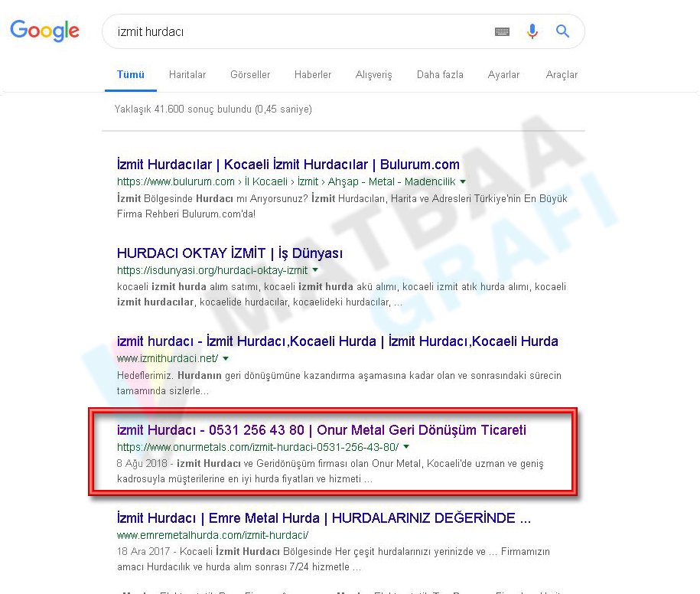Click the '8 Ağu 2018' result date
Image resolution: width=700 pixels, height=594 pixels.
click(x=142, y=464)
